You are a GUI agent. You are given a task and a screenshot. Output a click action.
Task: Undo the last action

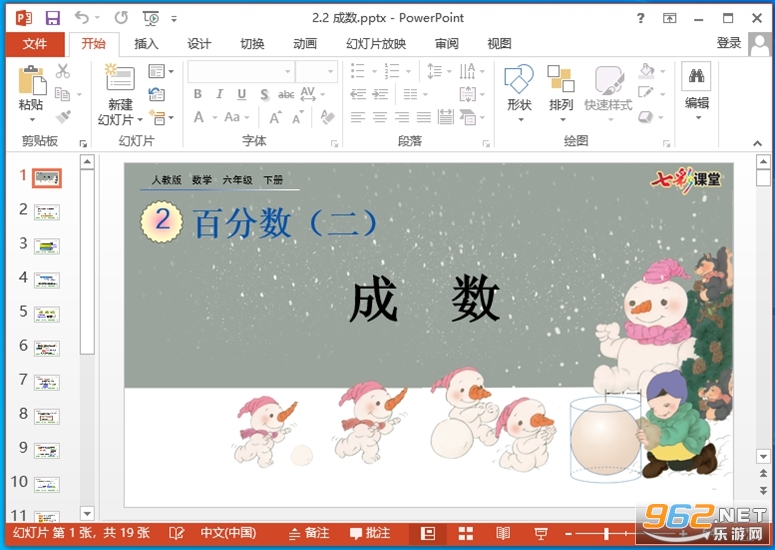(x=82, y=18)
